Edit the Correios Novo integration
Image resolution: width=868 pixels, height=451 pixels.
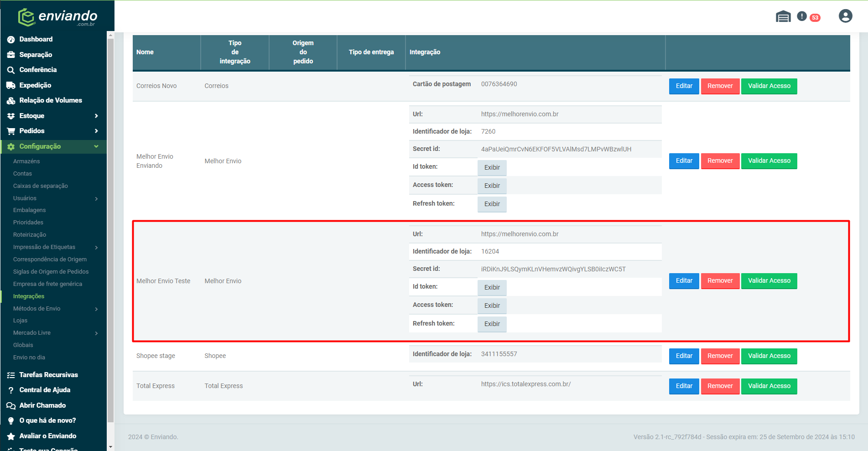684,86
